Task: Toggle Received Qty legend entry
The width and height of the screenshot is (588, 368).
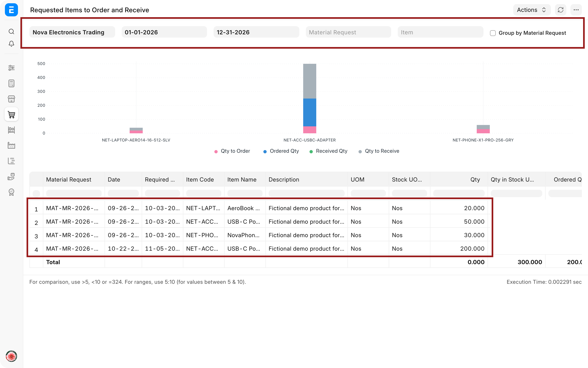Action: [329, 151]
